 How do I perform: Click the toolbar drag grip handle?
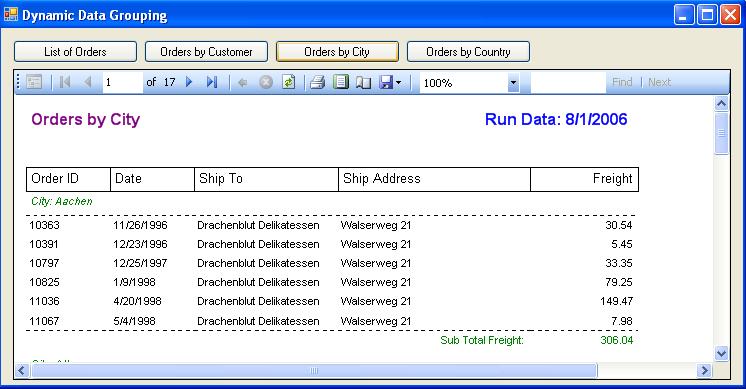[x=19, y=82]
